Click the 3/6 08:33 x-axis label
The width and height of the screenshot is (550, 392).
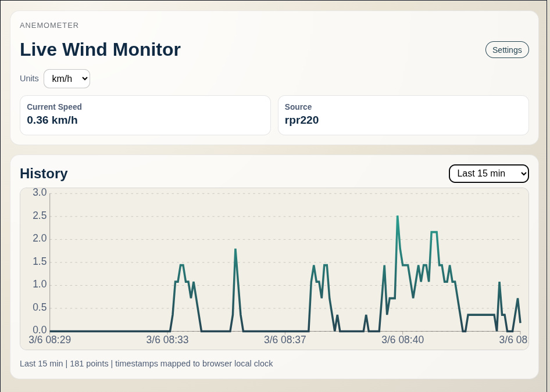(x=167, y=340)
